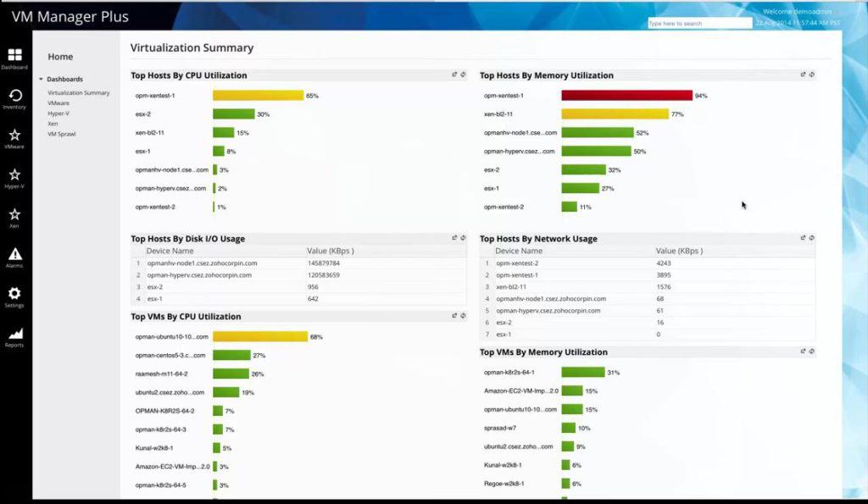Open the VM Sprawl dashboard link
This screenshot has width=868, height=504.
tap(61, 134)
